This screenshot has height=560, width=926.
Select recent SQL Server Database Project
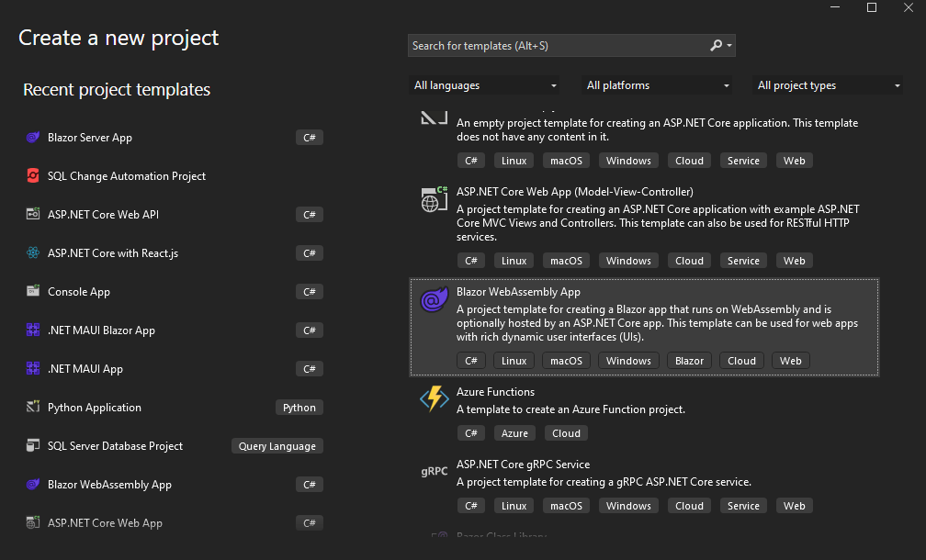(115, 446)
